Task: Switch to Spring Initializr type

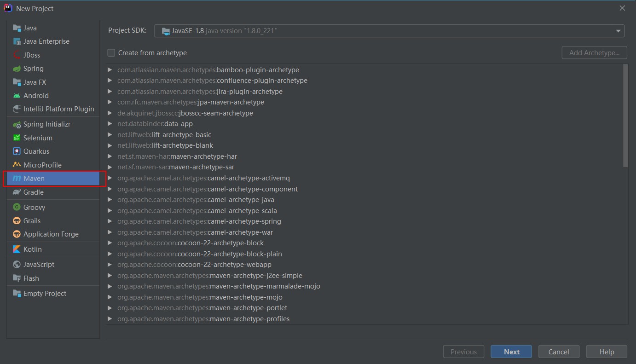Action: click(53, 124)
